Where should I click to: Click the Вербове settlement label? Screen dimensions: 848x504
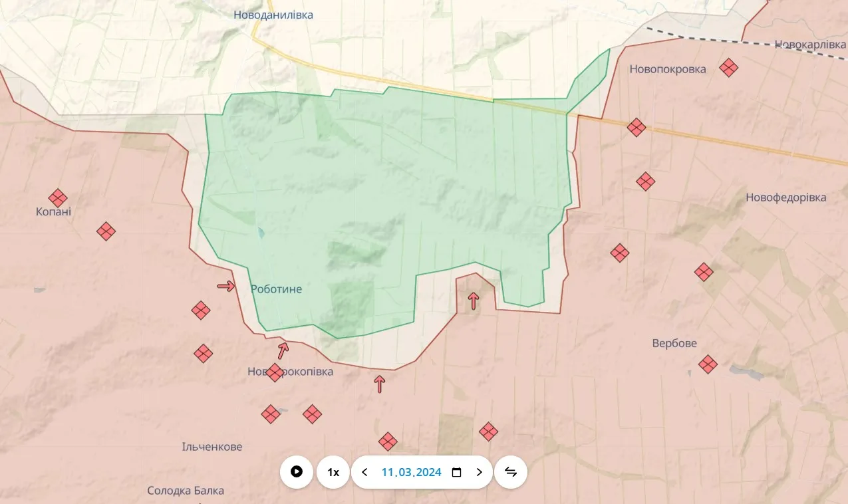pos(674,343)
